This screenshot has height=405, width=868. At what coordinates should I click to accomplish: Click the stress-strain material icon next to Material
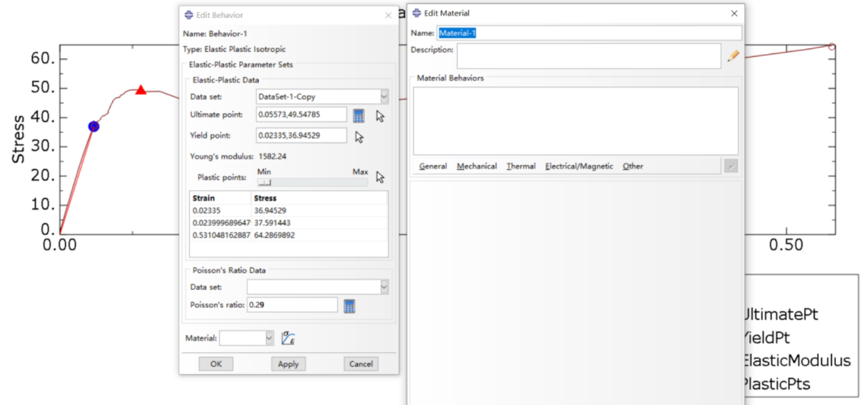(x=288, y=338)
